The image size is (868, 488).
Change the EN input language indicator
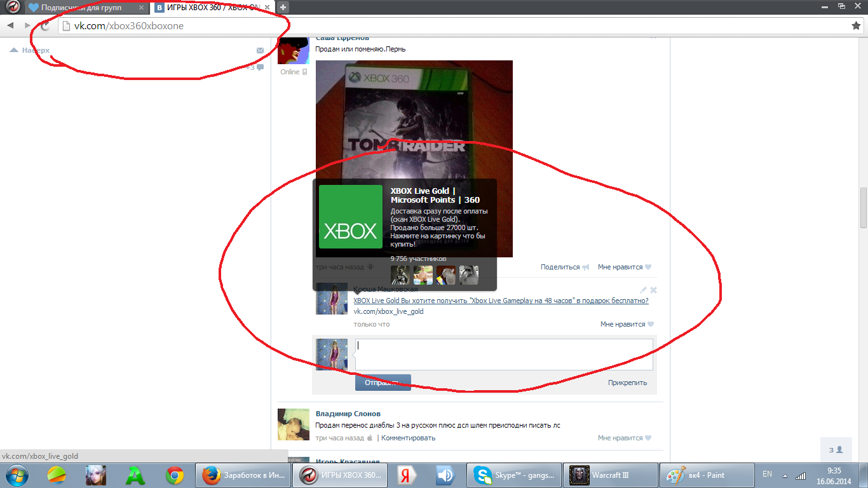[767, 475]
